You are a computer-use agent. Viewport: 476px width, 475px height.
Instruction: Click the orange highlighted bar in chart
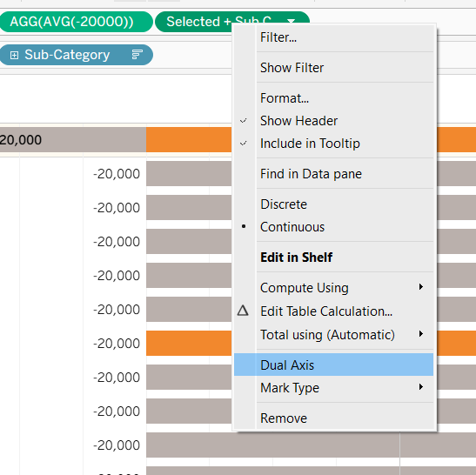(188, 343)
